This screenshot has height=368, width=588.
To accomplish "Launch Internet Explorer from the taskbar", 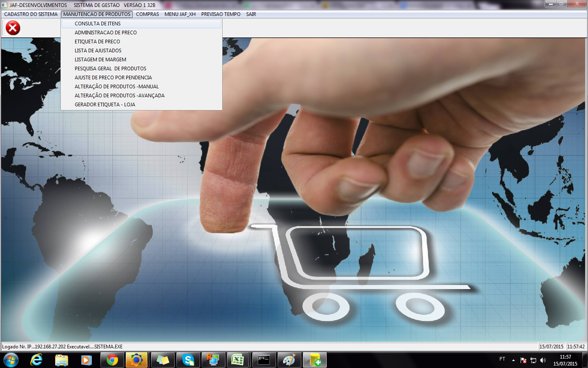I will coord(36,360).
